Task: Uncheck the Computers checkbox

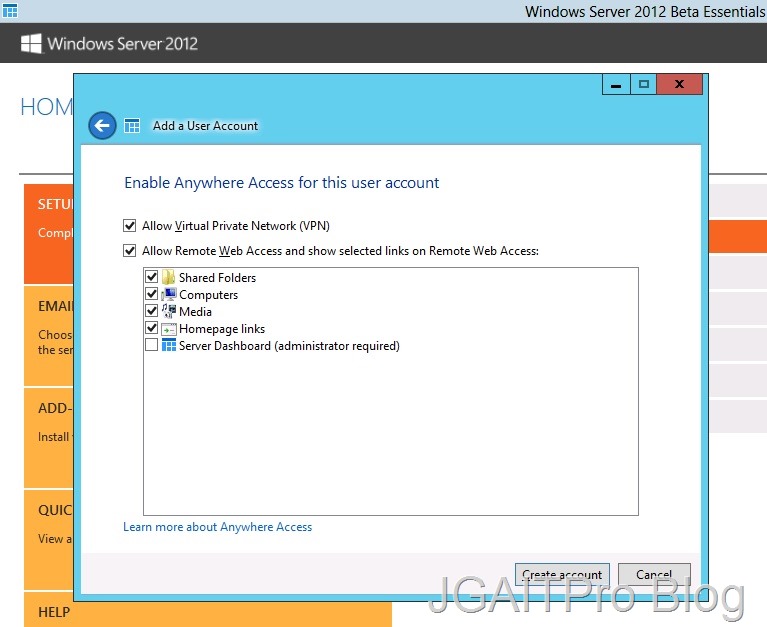Action: pos(151,294)
